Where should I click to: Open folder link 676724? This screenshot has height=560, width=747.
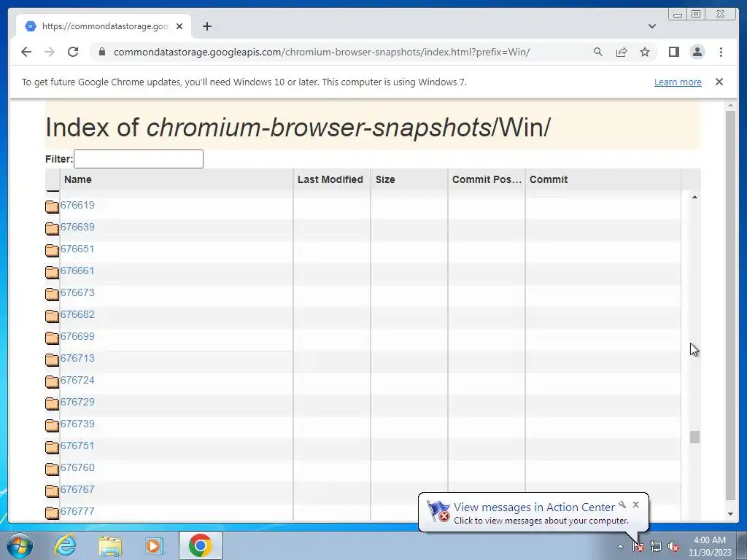coord(77,381)
